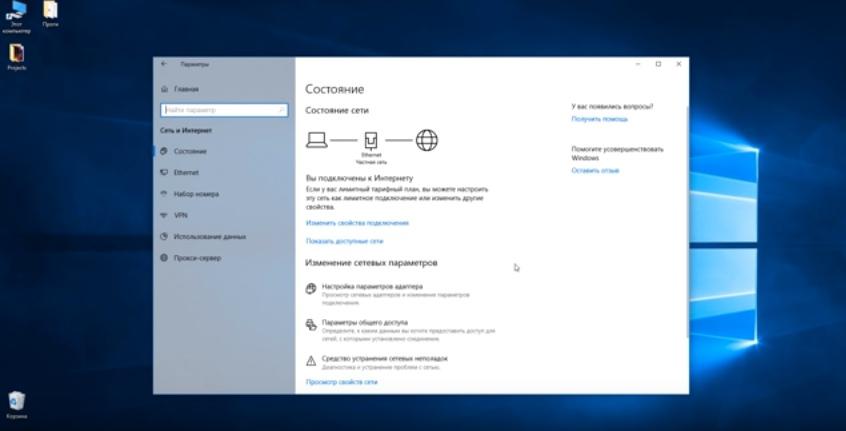This screenshot has height=431, width=846.
Task: Click 'Показать доступные сети' link
Action: 344,241
